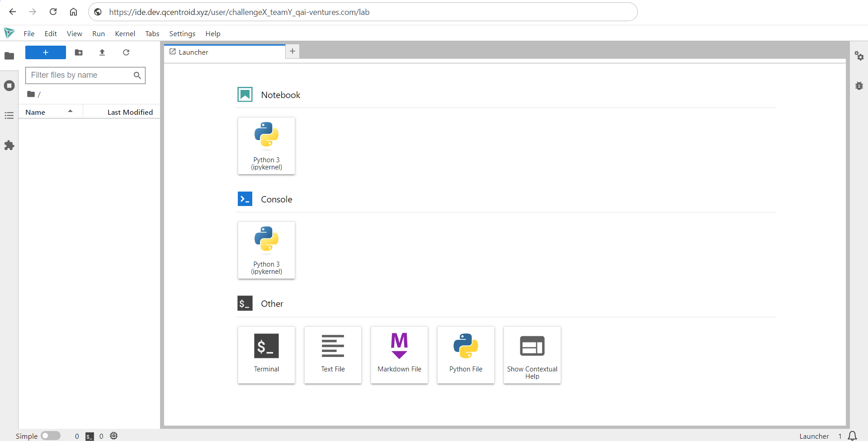Open the Settings menu

point(182,34)
